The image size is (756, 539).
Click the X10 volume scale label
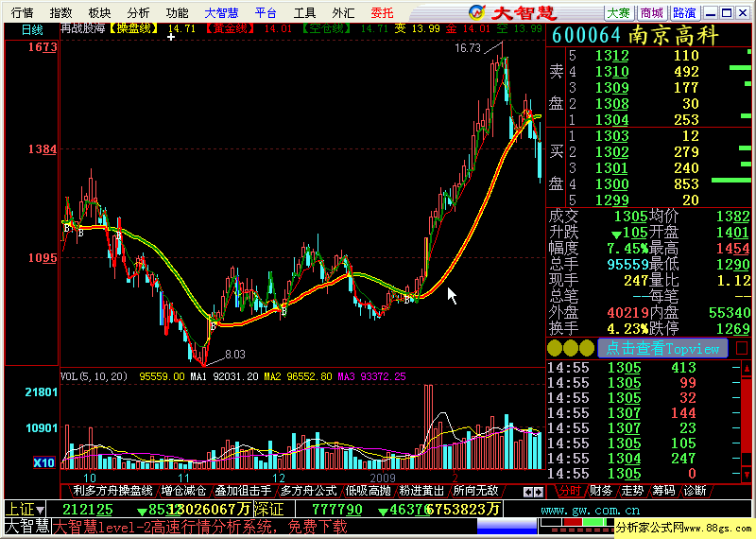point(43,462)
